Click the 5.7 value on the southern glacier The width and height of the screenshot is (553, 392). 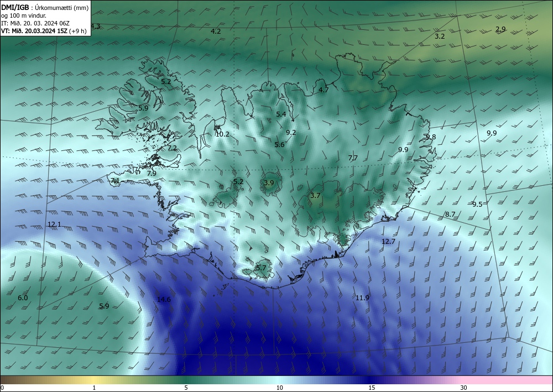(261, 268)
